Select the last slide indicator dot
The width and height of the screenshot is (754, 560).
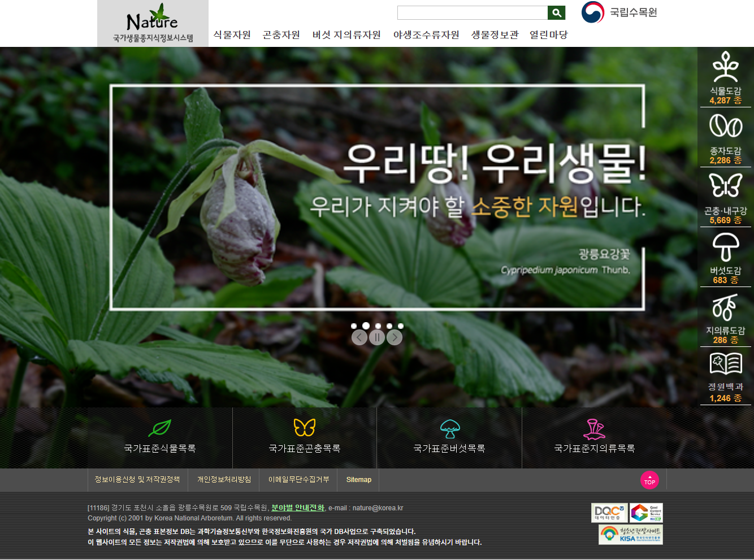[401, 326]
